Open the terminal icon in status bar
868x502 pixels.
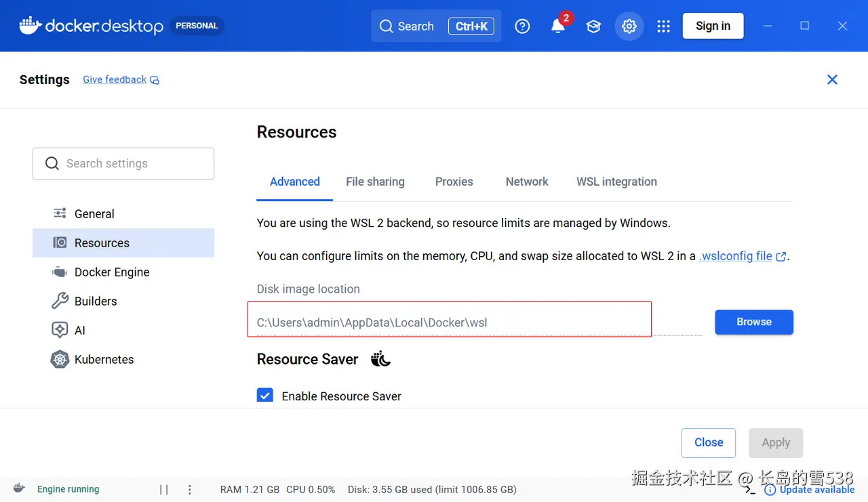(x=751, y=489)
